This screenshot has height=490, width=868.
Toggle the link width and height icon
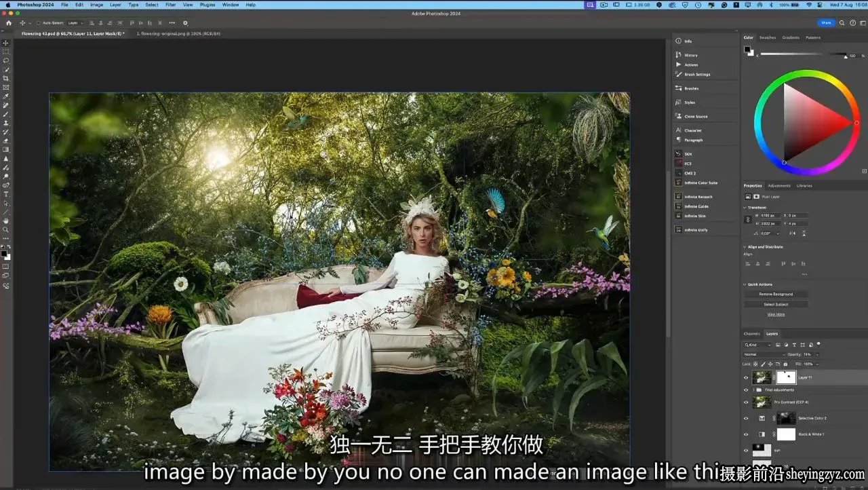click(x=748, y=219)
